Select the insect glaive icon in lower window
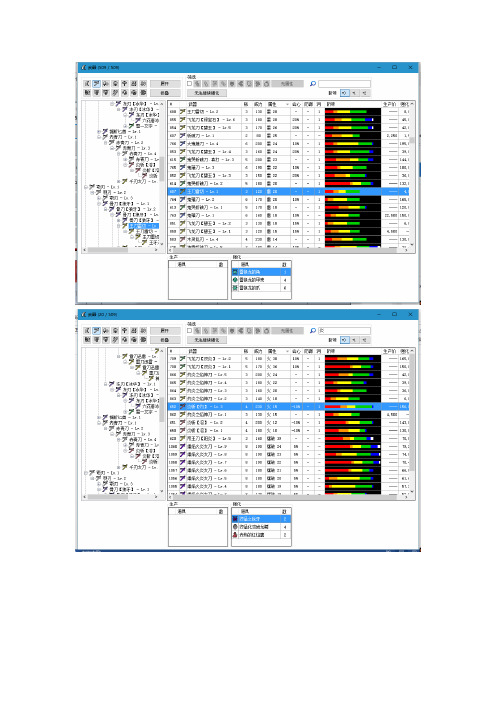The width and height of the screenshot is (496, 702). coord(115,340)
